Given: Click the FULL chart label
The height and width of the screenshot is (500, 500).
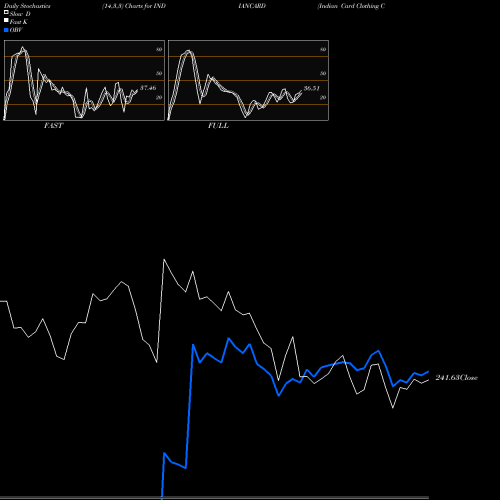Looking at the screenshot, I should [x=218, y=126].
